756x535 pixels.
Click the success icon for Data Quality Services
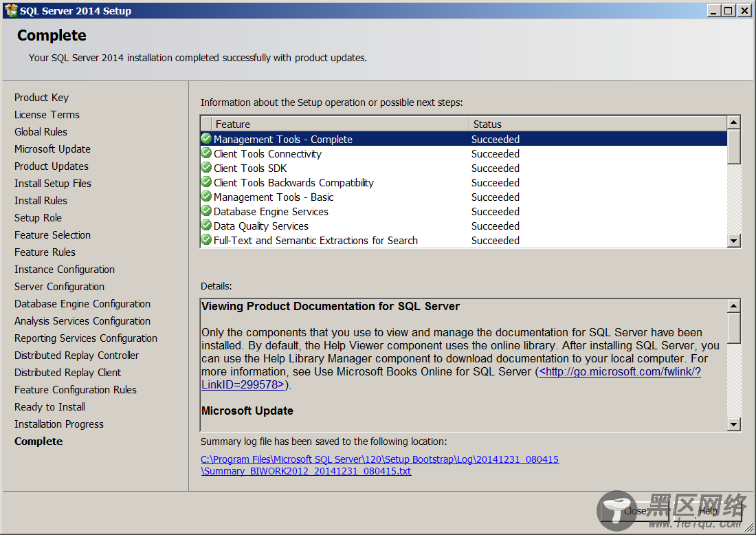[206, 226]
